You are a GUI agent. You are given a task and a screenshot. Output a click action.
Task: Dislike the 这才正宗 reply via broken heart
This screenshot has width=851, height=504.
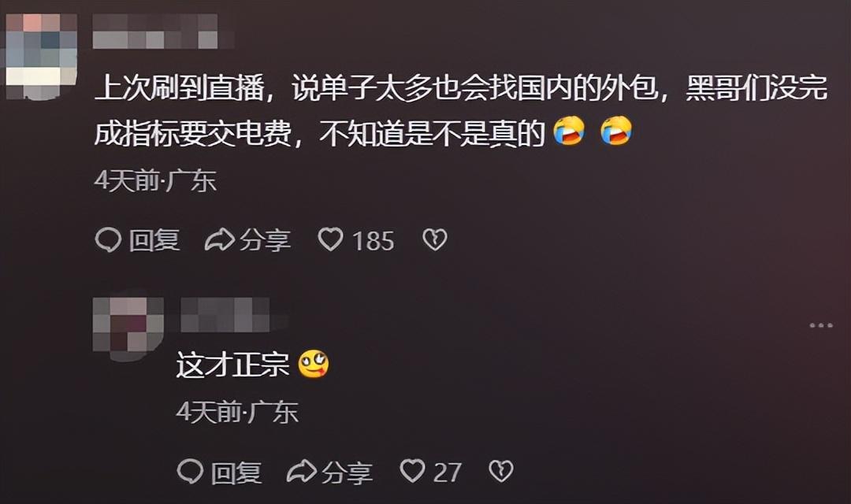click(x=500, y=471)
